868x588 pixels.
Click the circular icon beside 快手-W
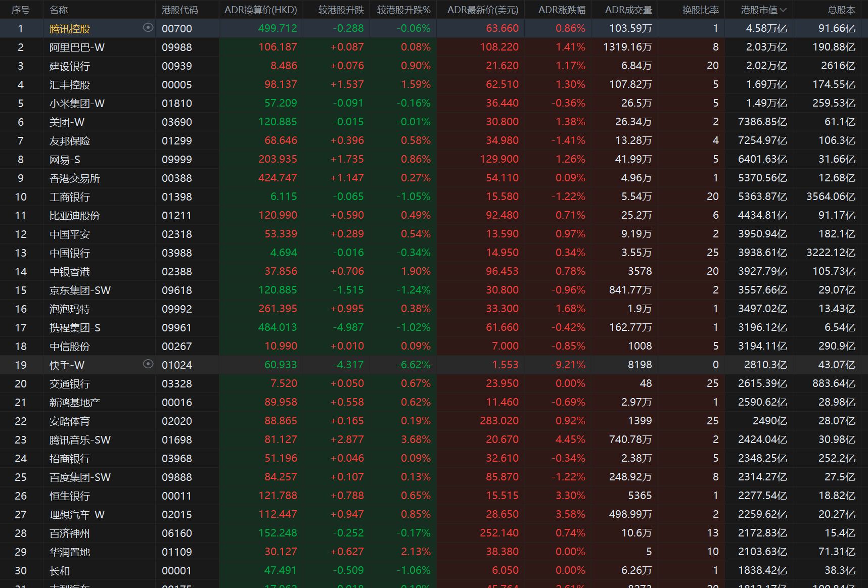[148, 364]
